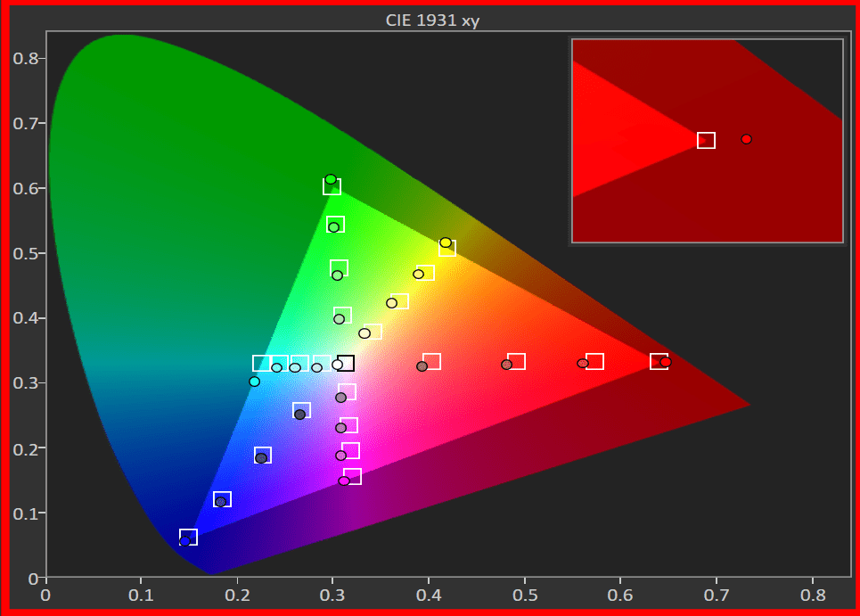Select the white point target square at center

[346, 363]
